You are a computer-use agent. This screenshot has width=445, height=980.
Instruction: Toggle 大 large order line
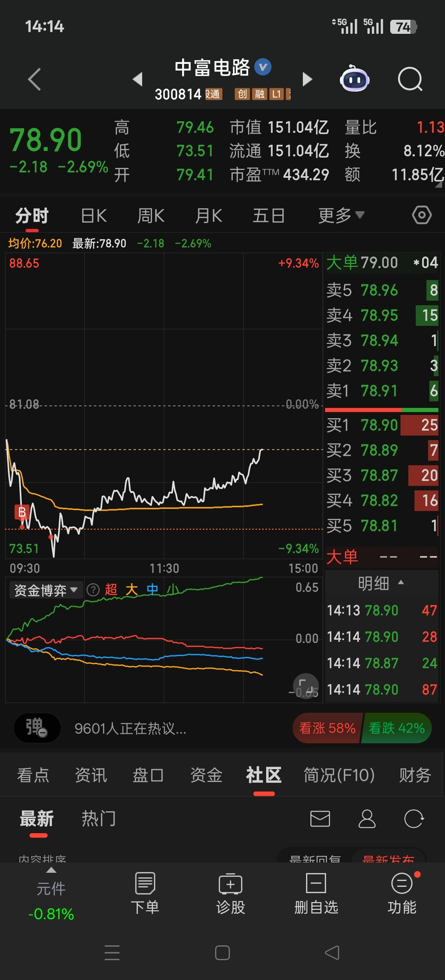(x=131, y=590)
